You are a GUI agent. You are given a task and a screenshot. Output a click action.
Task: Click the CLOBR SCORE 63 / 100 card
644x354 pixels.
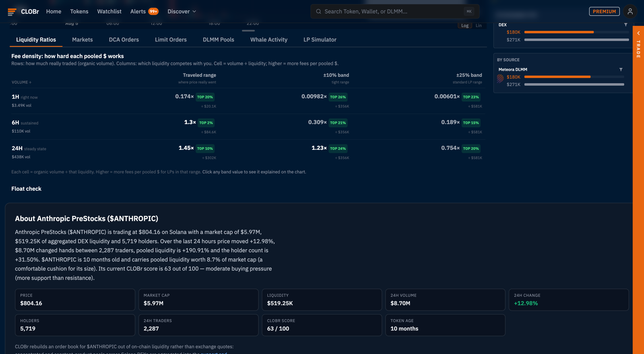[322, 325]
